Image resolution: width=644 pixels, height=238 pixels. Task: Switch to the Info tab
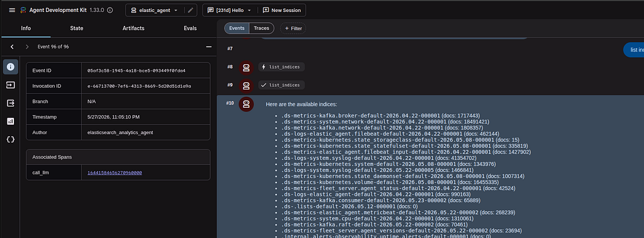tap(26, 28)
